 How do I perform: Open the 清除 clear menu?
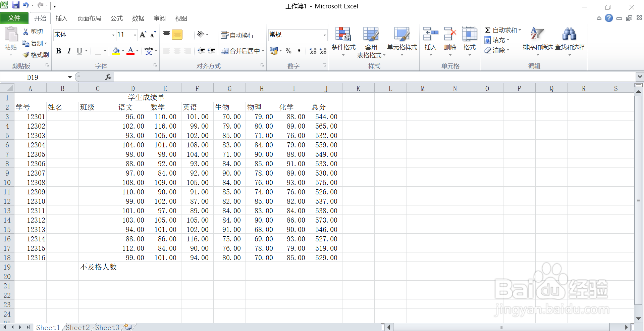click(497, 50)
